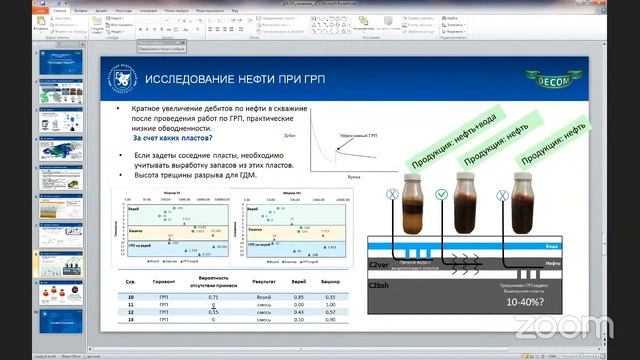Click the increase list level button
Image resolution: width=640 pixels, height=360 pixels.
tap(239, 20)
